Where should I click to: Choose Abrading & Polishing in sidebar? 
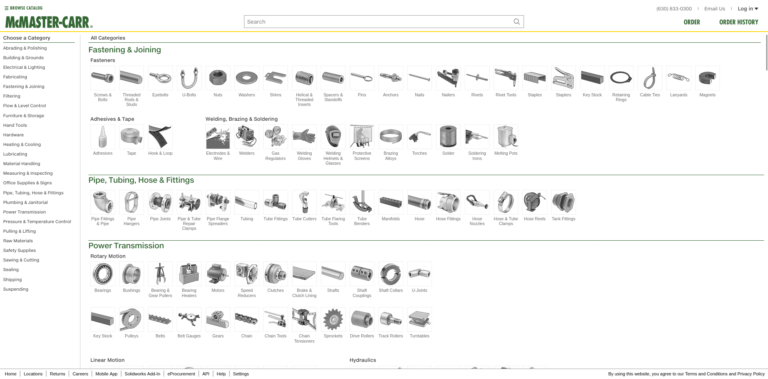(x=25, y=48)
